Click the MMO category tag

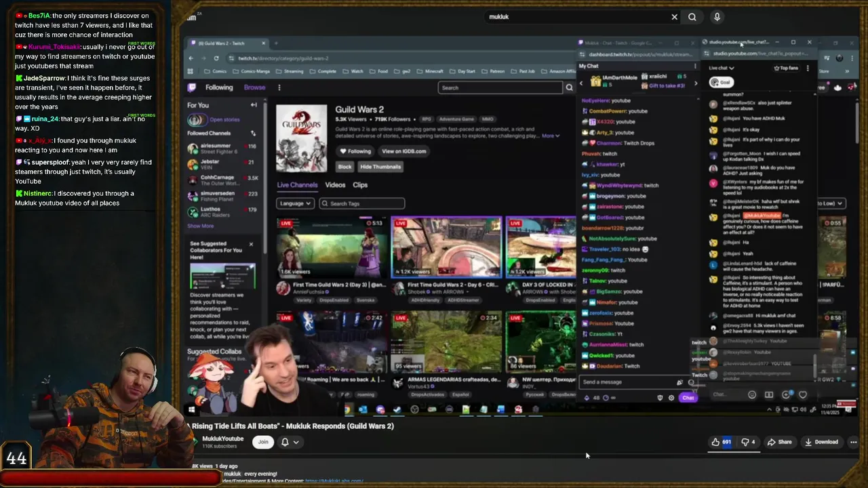click(x=488, y=119)
